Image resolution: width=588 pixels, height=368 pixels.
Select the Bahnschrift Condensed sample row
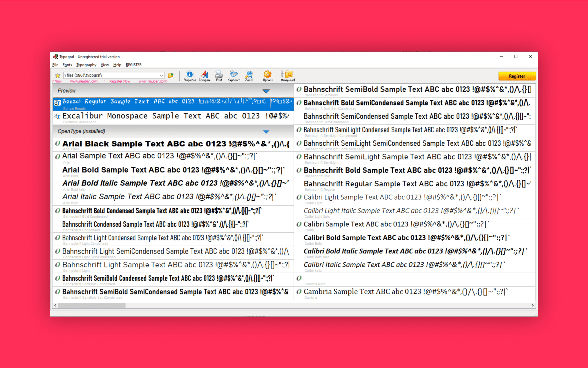pos(173,225)
